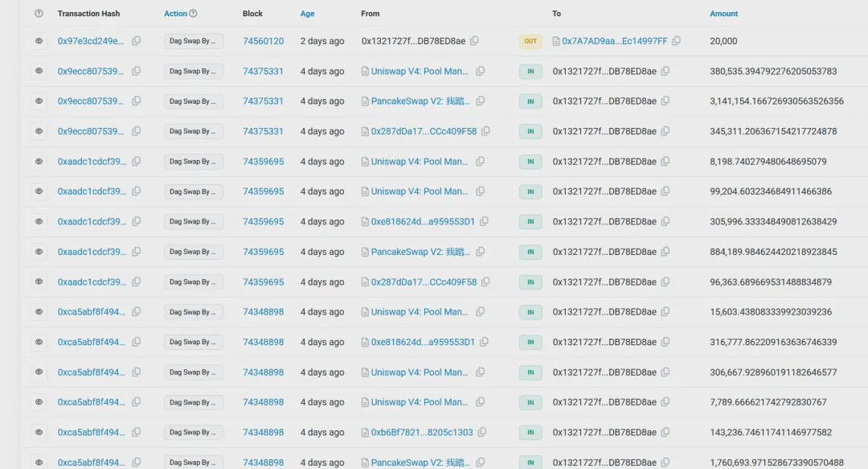
Task: Toggle the eye preview for the 316,777.86 row
Action: coord(39,342)
